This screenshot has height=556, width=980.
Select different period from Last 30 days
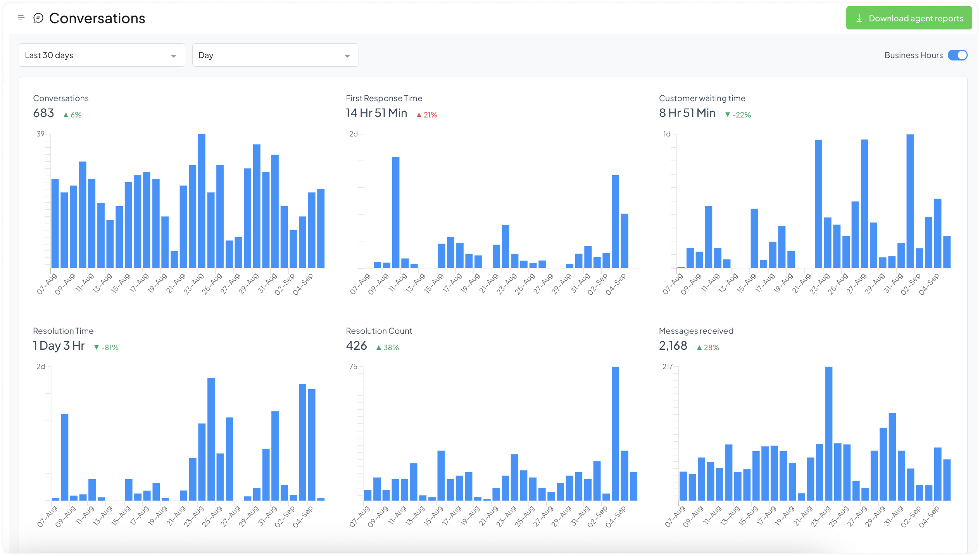click(99, 55)
